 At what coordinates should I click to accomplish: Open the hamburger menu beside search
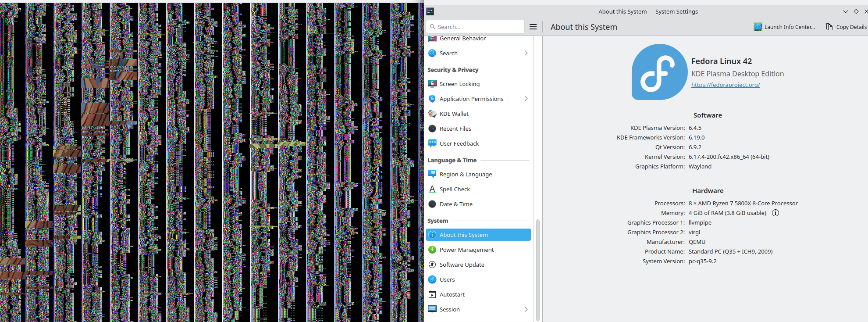533,27
